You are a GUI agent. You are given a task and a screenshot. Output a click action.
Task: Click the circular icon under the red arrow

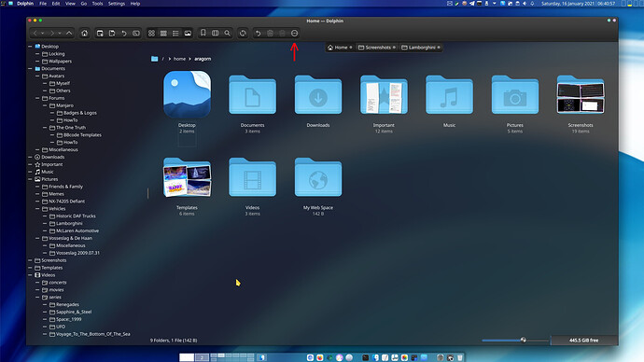coord(295,34)
